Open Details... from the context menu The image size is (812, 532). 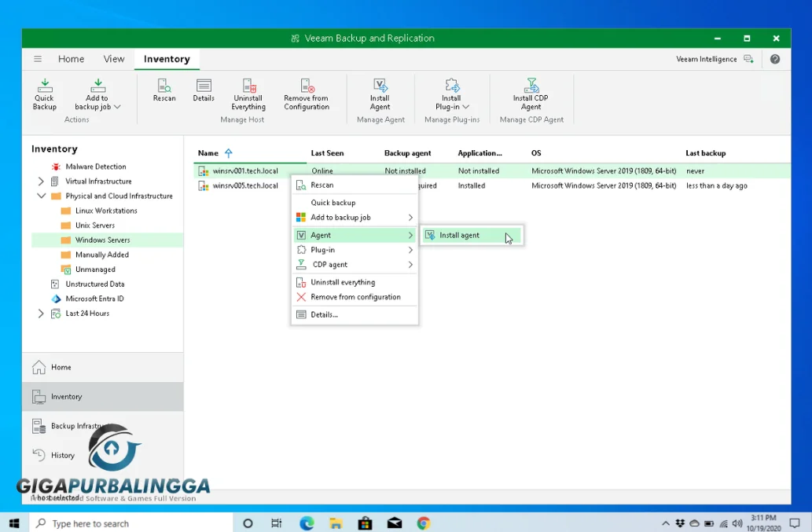tap(355, 314)
